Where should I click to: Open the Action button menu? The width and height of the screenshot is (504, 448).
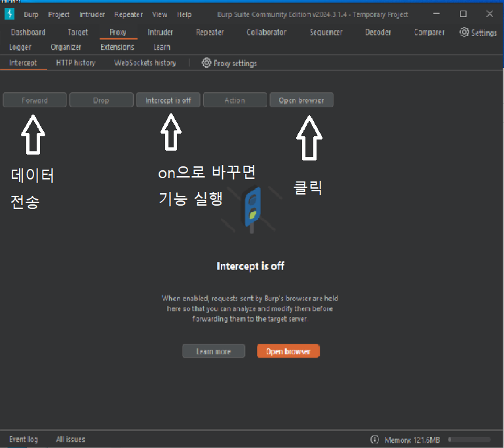(x=235, y=100)
